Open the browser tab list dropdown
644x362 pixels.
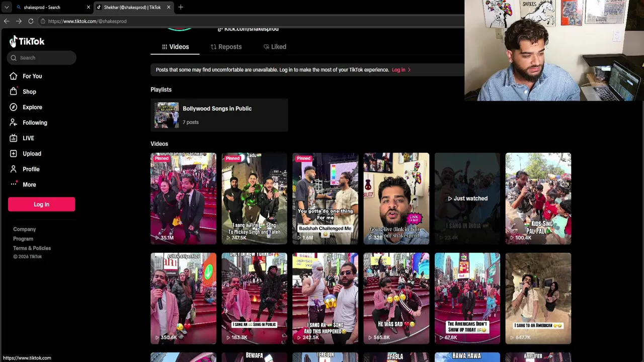7,7
